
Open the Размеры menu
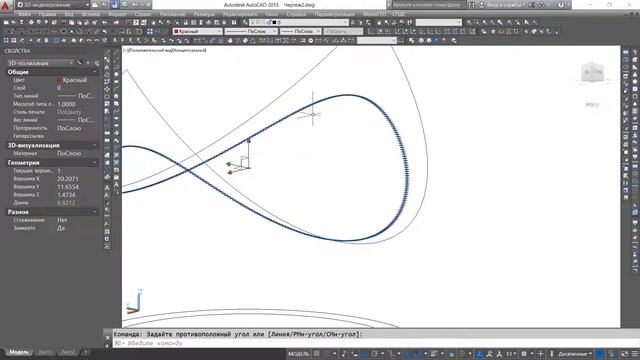pos(204,14)
